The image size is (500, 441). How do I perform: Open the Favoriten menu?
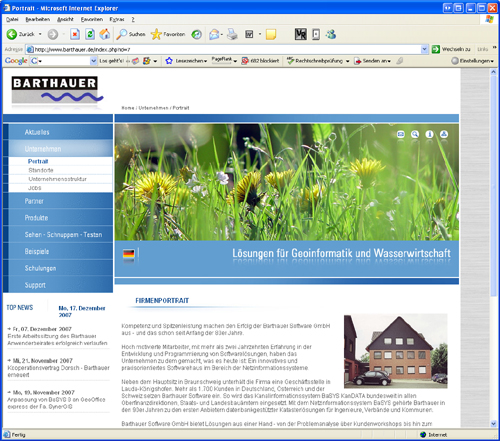click(x=92, y=20)
